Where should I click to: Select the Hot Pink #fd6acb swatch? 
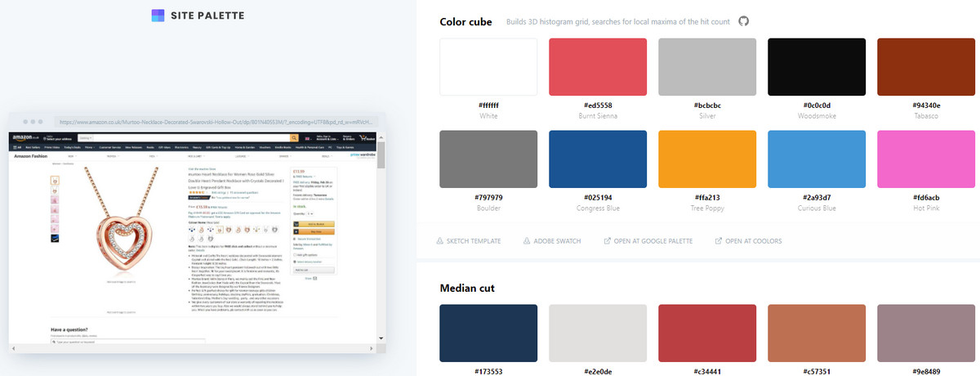coord(926,159)
